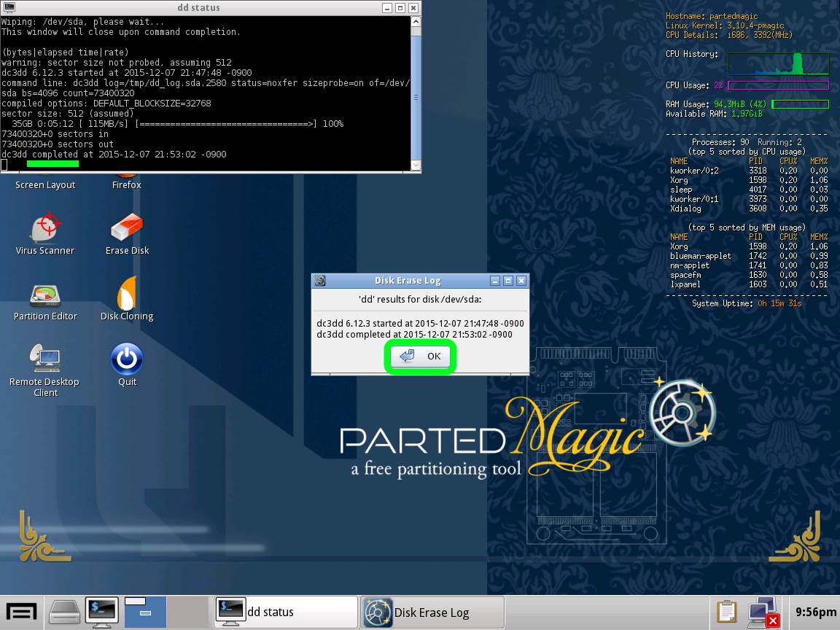Image resolution: width=840 pixels, height=630 pixels.
Task: Click 'dc3dd completed at' line in terminal
Action: (114, 155)
